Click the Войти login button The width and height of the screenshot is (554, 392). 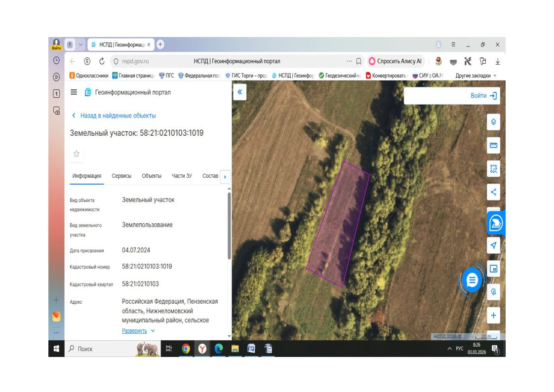[483, 96]
